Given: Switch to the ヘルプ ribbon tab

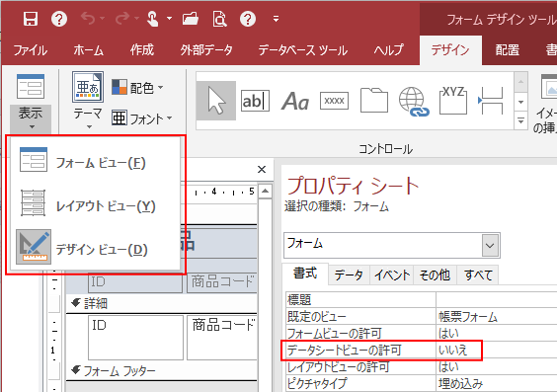Looking at the screenshot, I should coord(389,50).
